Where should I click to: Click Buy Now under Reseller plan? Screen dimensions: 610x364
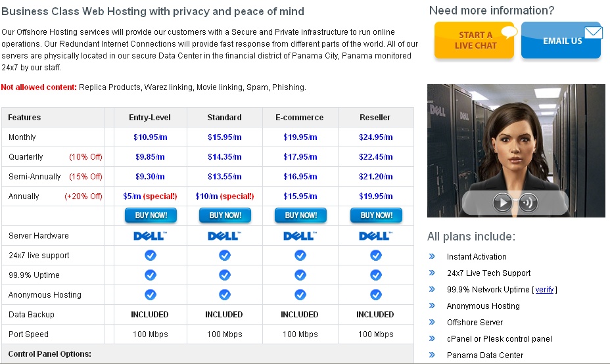[x=376, y=216]
